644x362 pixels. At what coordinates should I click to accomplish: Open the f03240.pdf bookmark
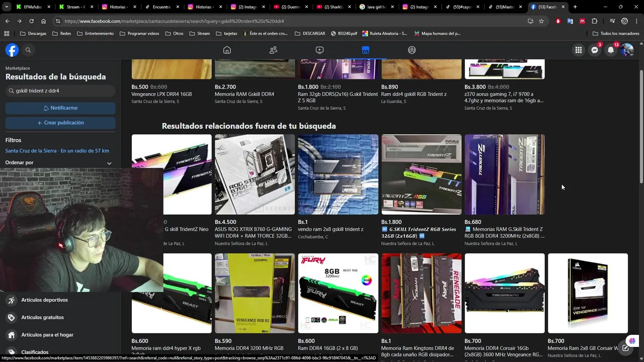point(344,33)
